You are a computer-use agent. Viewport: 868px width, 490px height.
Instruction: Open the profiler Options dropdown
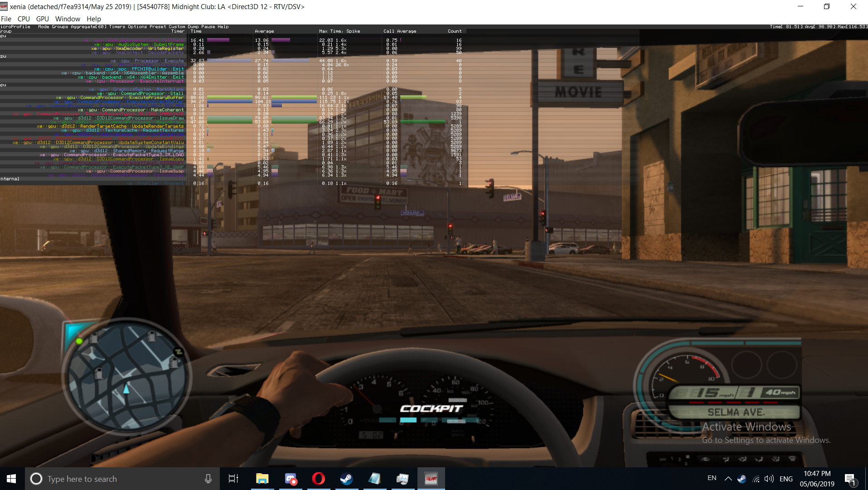pyautogui.click(x=137, y=27)
